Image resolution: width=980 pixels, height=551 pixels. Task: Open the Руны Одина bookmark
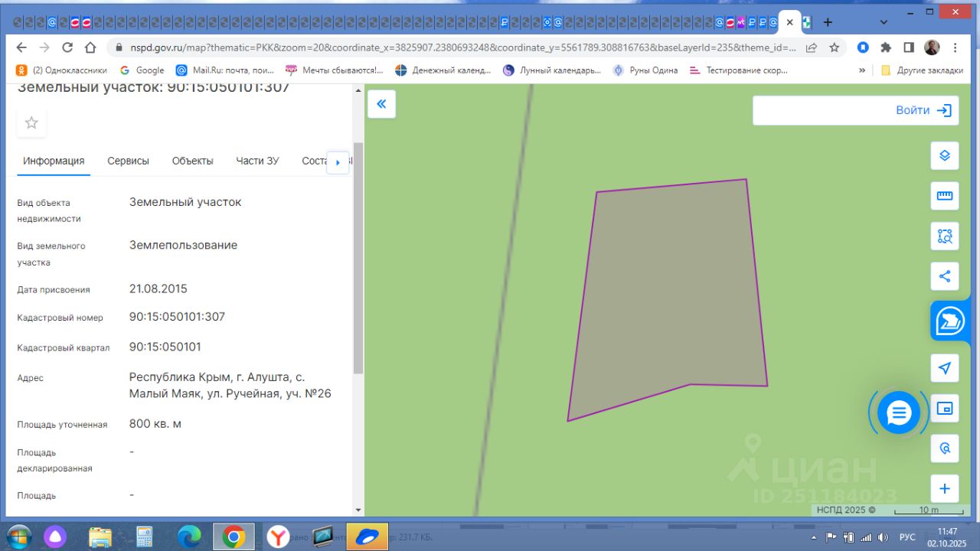645,70
